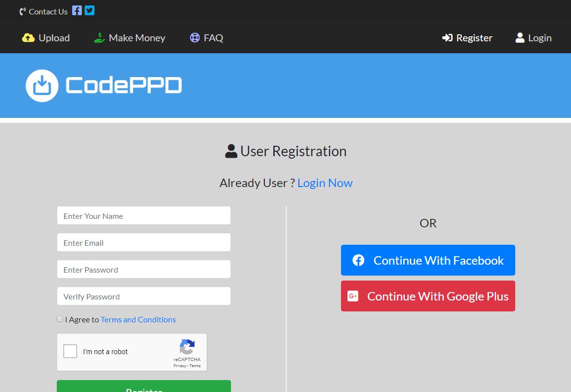Check the Terms and Conditions agreement box

coord(60,319)
